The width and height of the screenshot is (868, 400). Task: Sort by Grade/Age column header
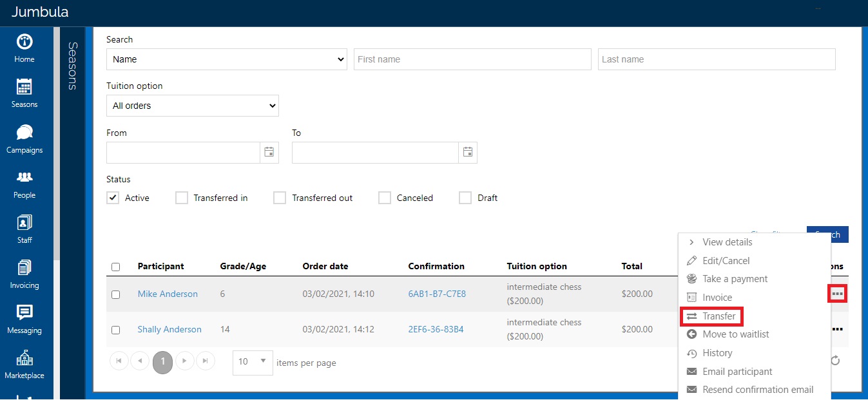click(x=243, y=266)
